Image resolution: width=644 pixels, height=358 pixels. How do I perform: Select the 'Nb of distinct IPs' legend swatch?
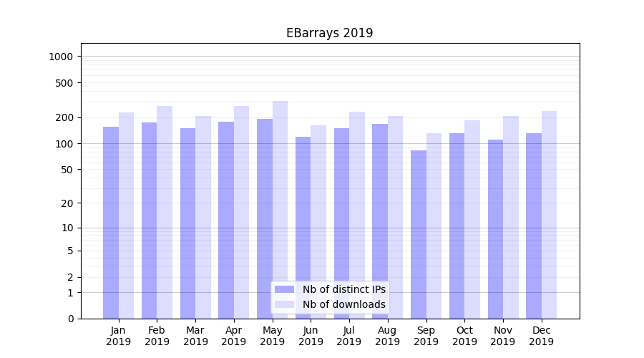pyautogui.click(x=284, y=289)
